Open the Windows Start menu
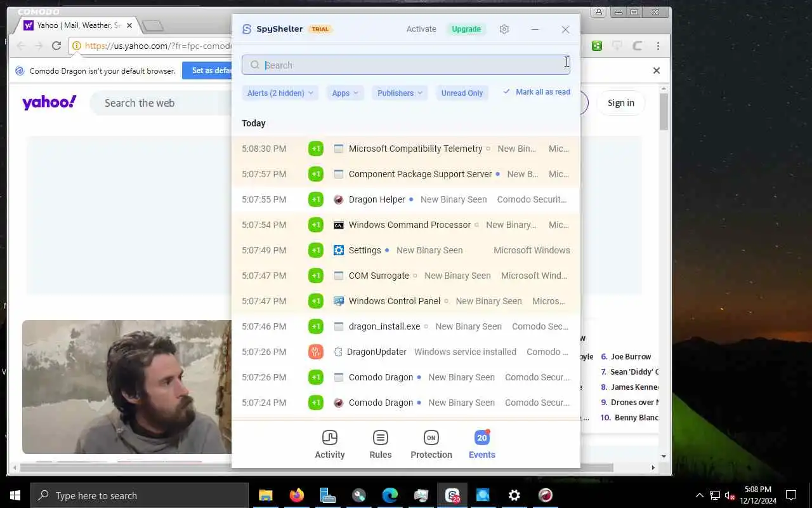The width and height of the screenshot is (812, 508). coord(15,495)
